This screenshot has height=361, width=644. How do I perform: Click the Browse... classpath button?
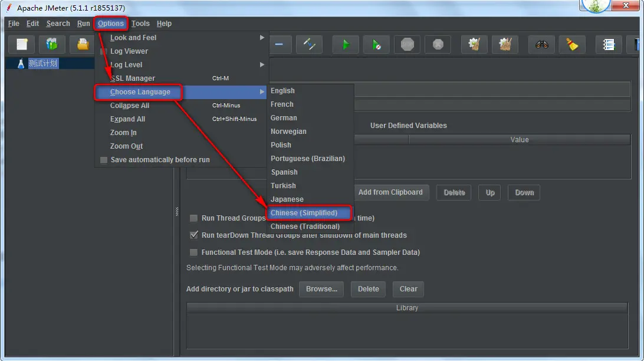tap(321, 288)
